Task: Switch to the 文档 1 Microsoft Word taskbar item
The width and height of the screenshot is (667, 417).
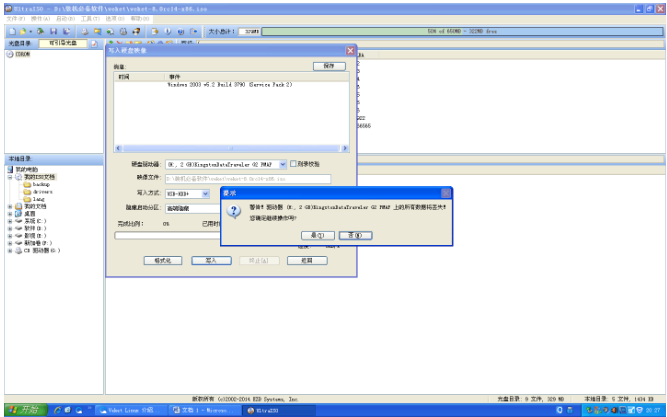Action: coord(205,410)
